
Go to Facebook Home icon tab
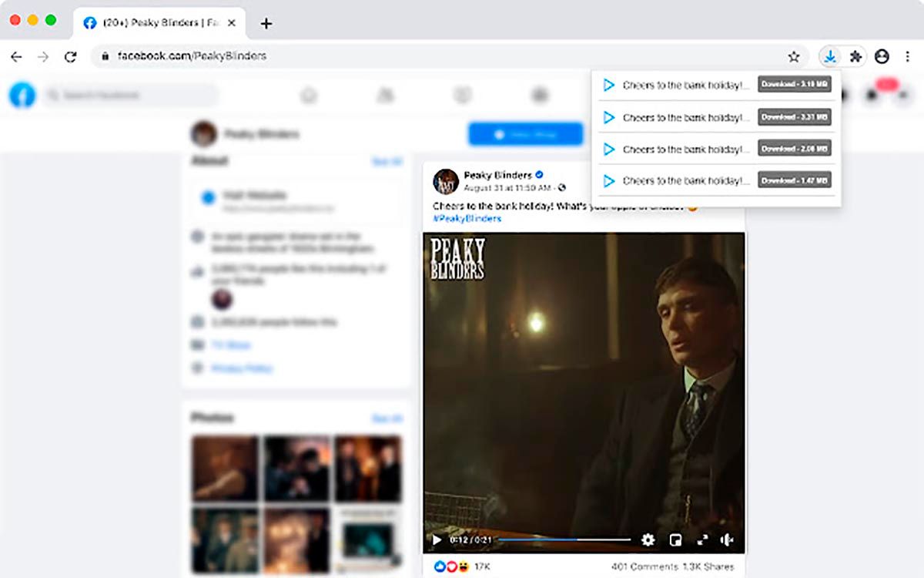click(x=309, y=95)
